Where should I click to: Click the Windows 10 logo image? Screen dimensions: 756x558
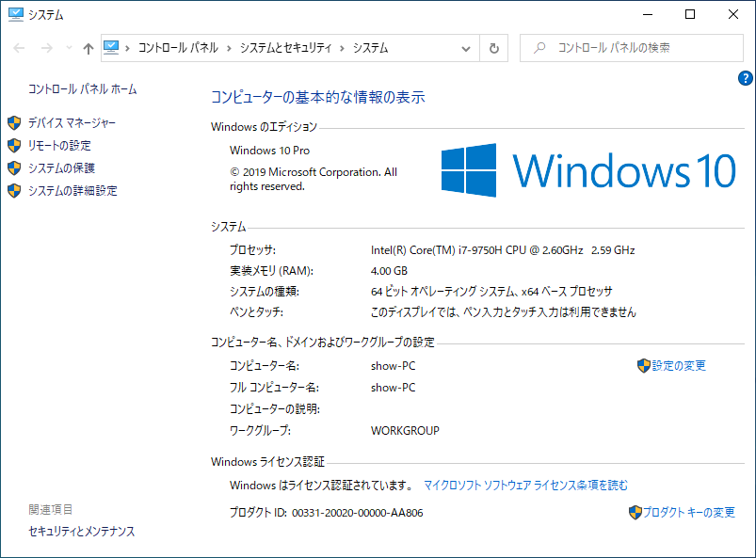[588, 170]
